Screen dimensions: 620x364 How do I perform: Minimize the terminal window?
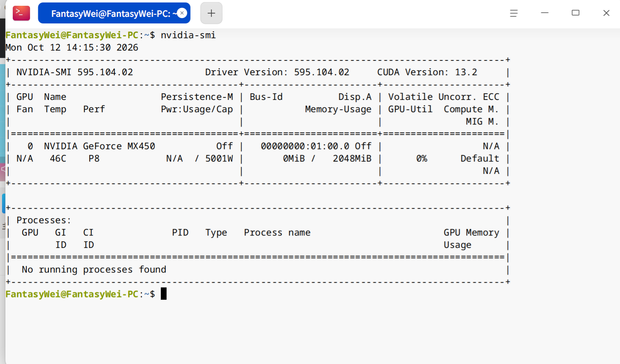pyautogui.click(x=545, y=13)
